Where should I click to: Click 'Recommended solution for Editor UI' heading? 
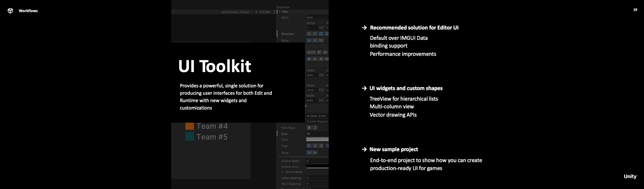click(414, 28)
